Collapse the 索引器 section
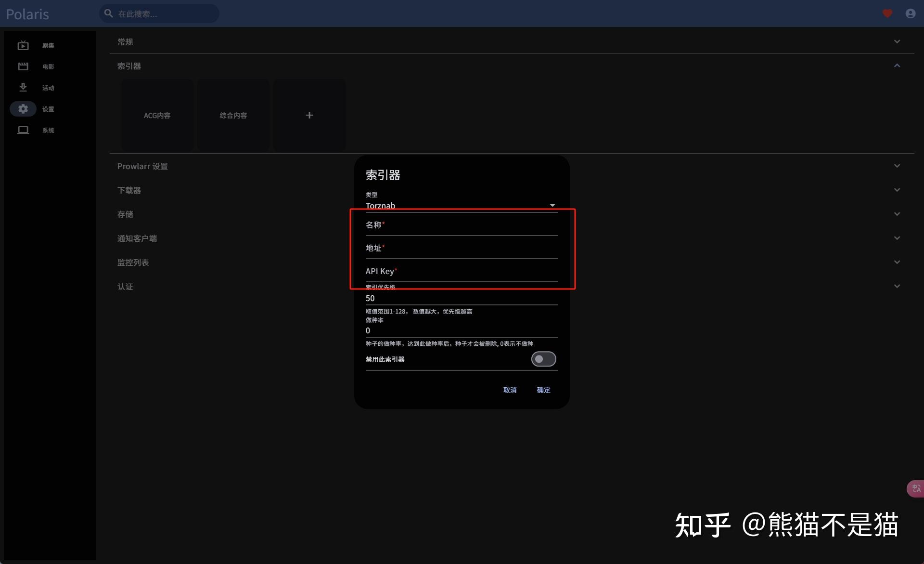This screenshot has width=924, height=564. 897,66
